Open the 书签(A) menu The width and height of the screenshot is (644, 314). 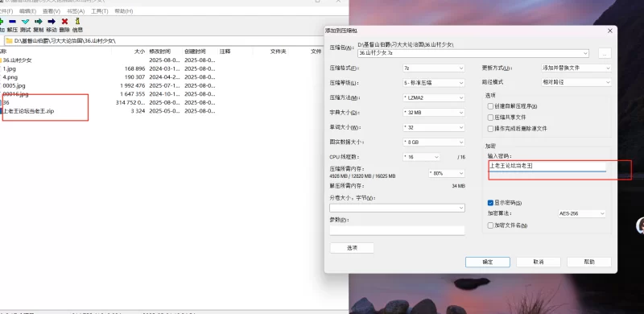pyautogui.click(x=76, y=11)
